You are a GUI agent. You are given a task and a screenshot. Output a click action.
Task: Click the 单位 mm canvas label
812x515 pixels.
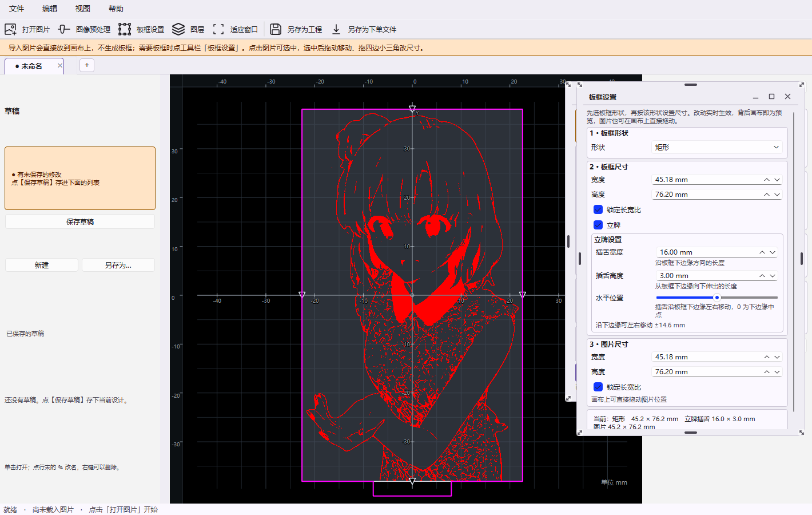pyautogui.click(x=614, y=482)
